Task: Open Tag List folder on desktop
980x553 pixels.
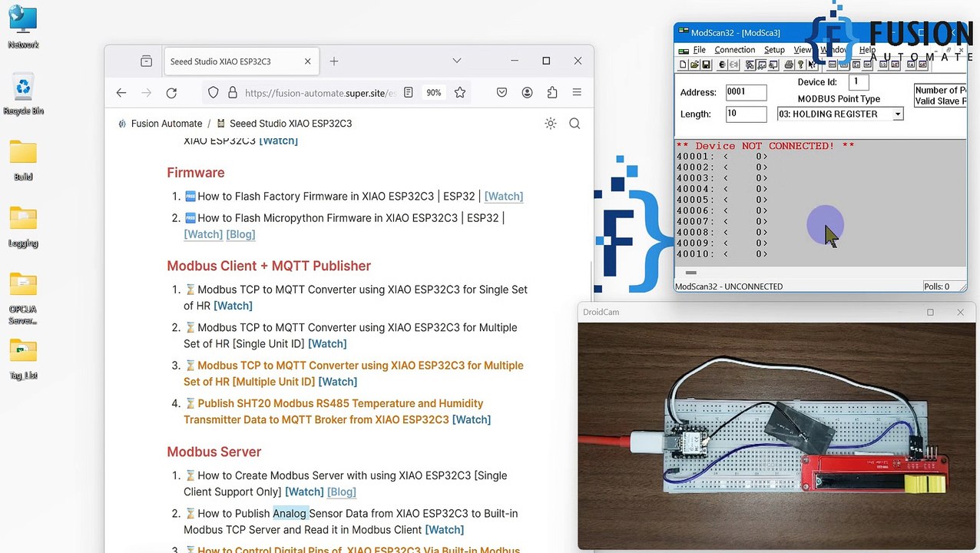Action: (23, 359)
